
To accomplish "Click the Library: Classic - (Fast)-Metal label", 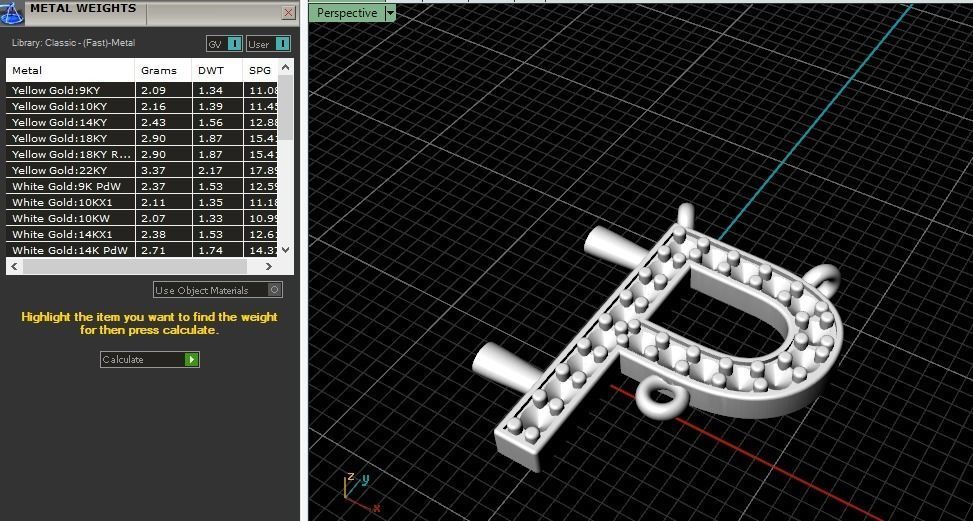I will [x=73, y=43].
